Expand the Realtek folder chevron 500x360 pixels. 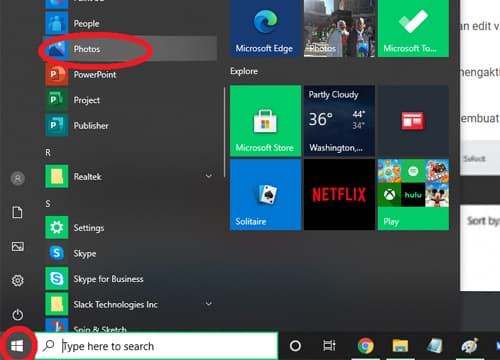tap(209, 176)
